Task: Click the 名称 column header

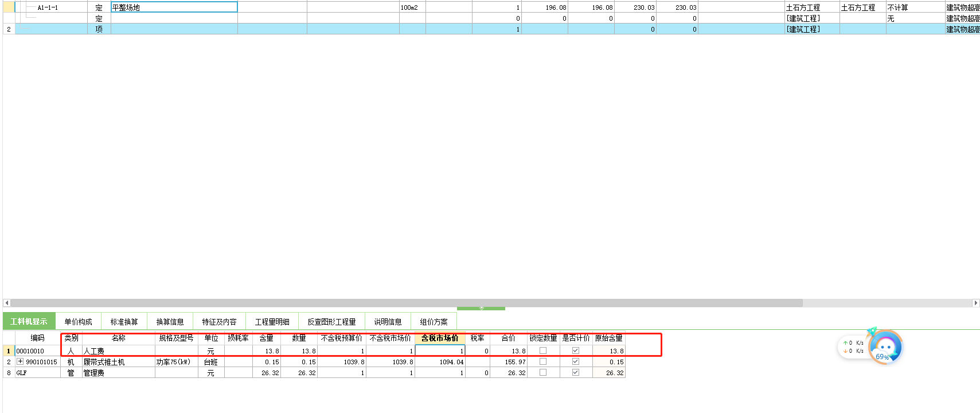Action: pyautogui.click(x=118, y=338)
